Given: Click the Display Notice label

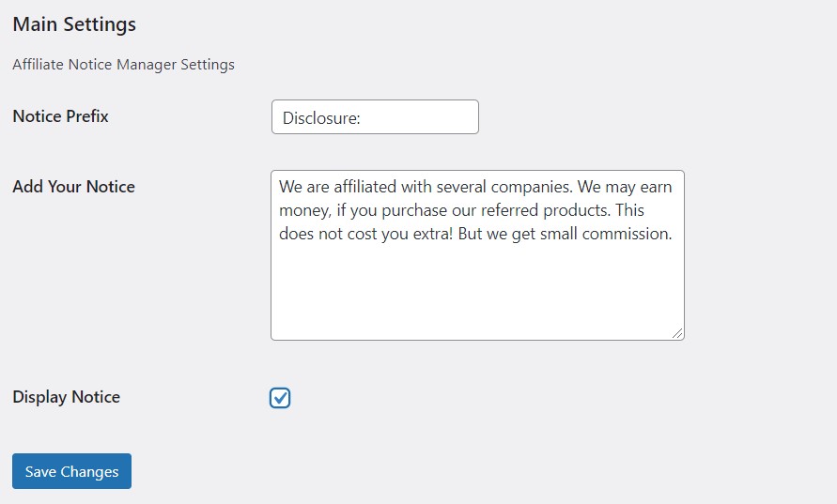Looking at the screenshot, I should [x=66, y=397].
